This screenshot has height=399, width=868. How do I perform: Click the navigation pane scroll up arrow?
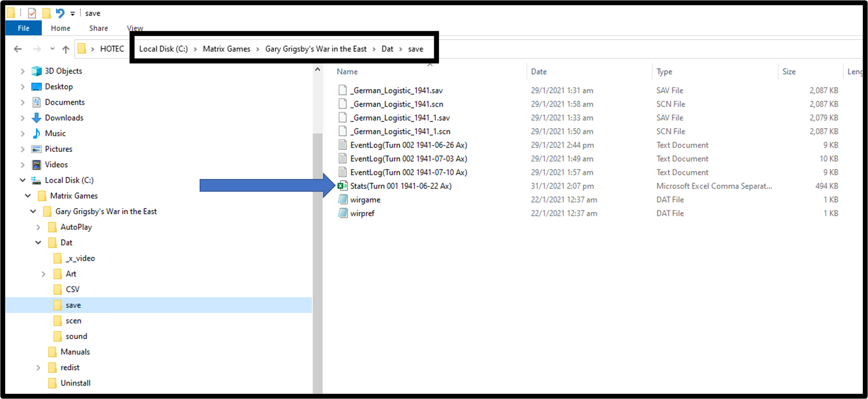click(x=318, y=69)
